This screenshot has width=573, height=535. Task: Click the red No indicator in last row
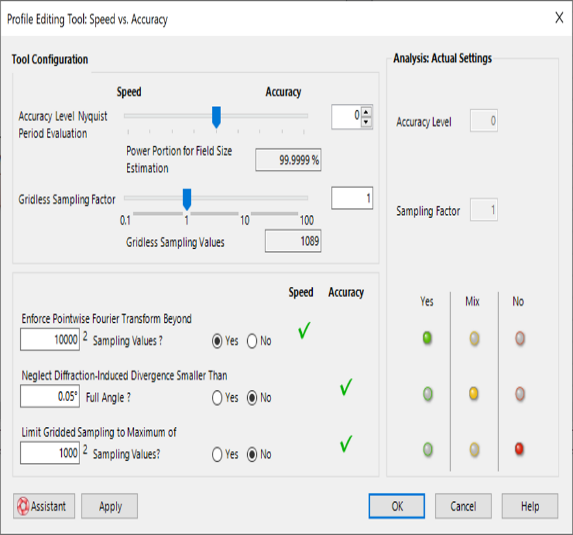tap(519, 449)
